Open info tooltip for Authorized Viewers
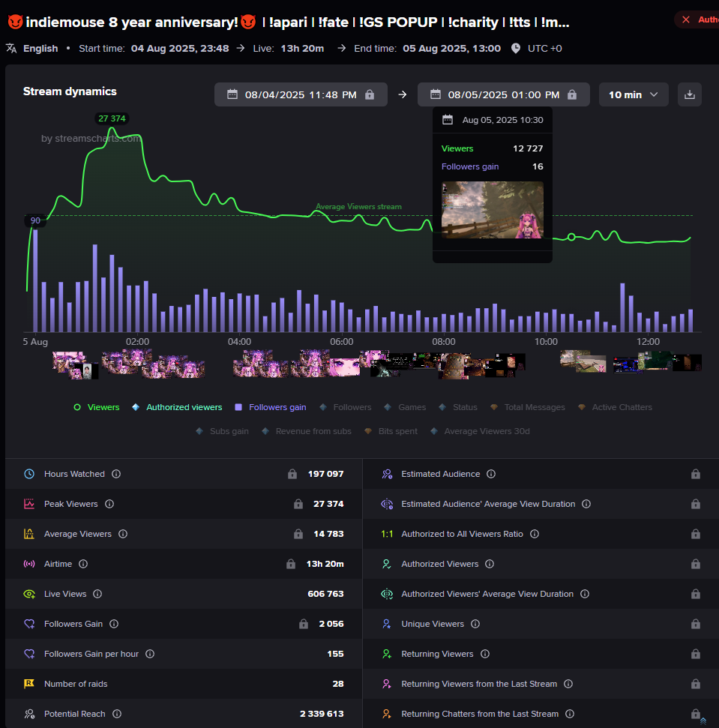This screenshot has width=719, height=728. (490, 564)
